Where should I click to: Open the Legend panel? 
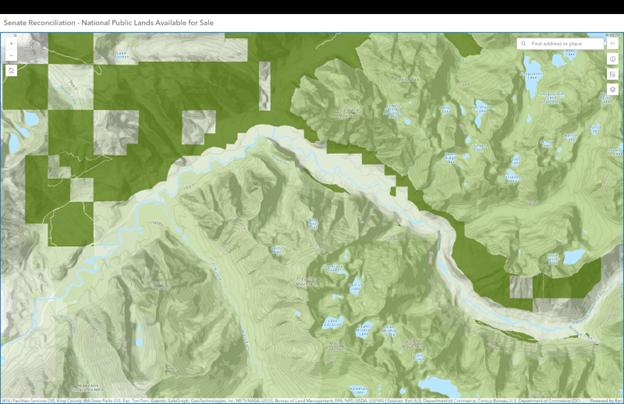pos(612,74)
